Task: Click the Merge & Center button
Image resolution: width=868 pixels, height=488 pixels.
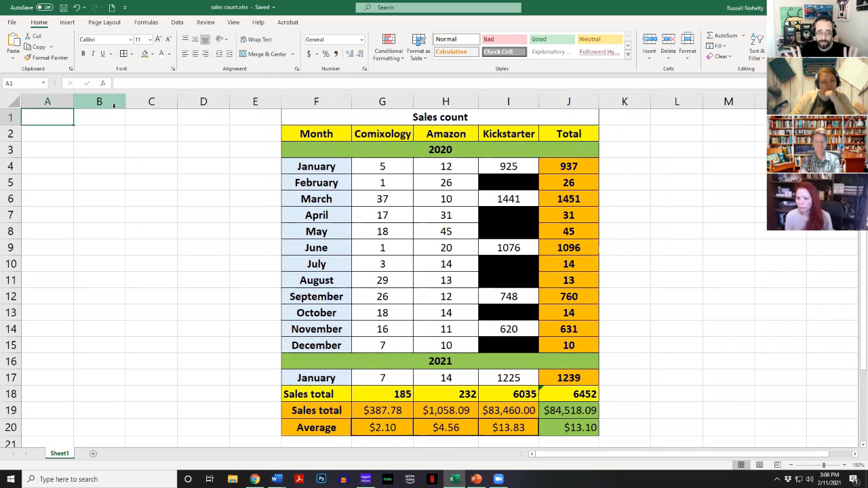Action: pyautogui.click(x=263, y=54)
